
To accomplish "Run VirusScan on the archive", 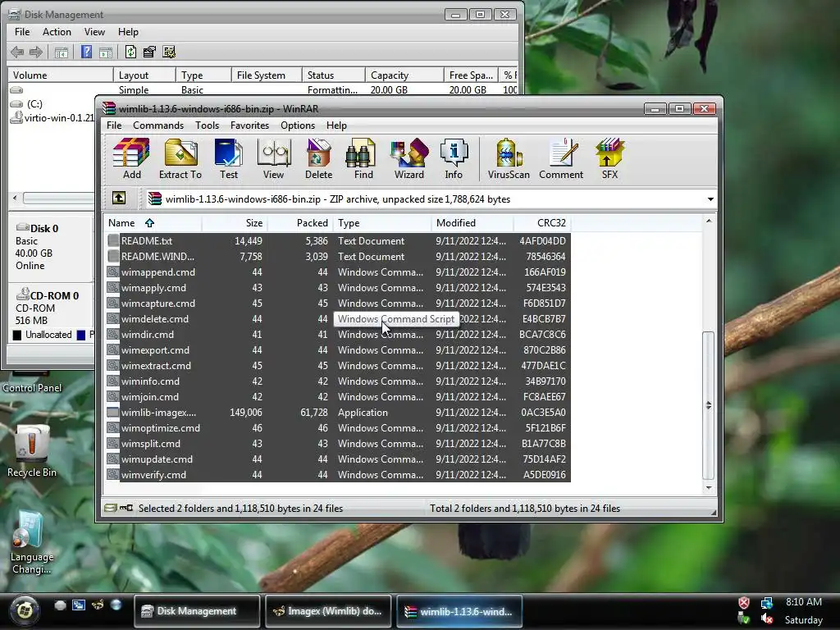I will [509, 158].
